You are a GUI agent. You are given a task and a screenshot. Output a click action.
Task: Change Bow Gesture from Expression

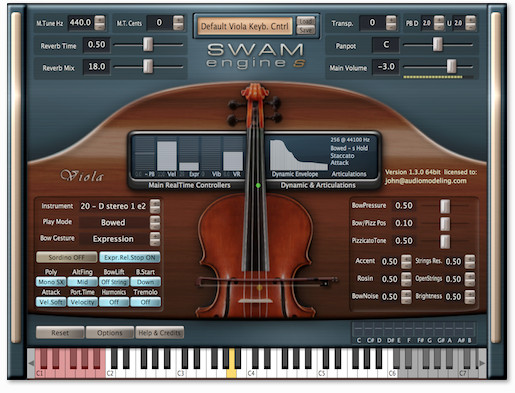155,239
